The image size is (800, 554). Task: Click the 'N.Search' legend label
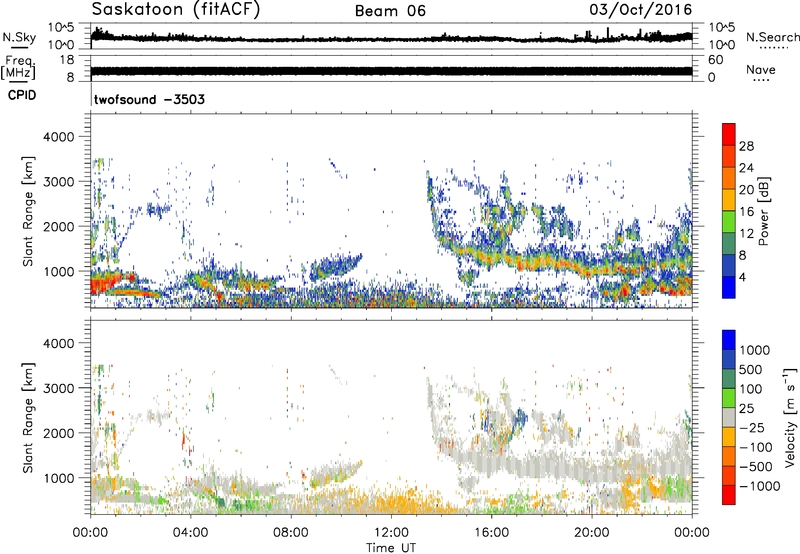pos(773,37)
